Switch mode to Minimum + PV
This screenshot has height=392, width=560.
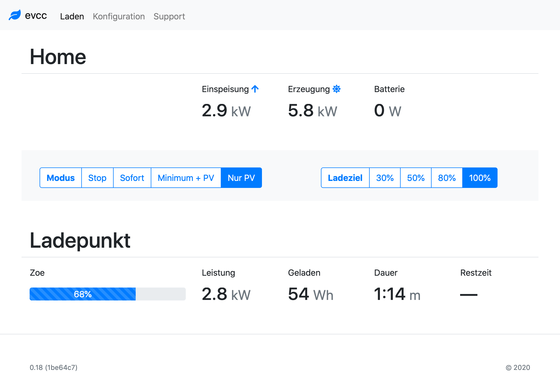click(186, 178)
